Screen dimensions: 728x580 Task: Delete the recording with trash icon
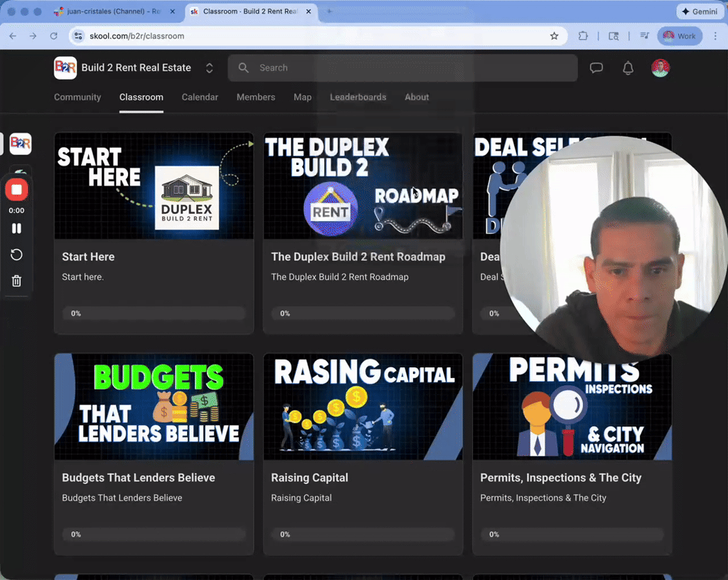(x=17, y=281)
